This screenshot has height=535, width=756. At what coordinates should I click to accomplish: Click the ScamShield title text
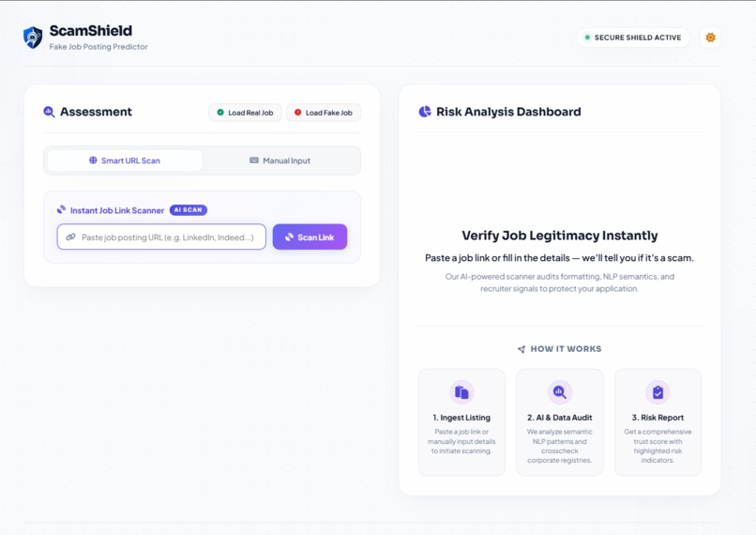coord(91,31)
